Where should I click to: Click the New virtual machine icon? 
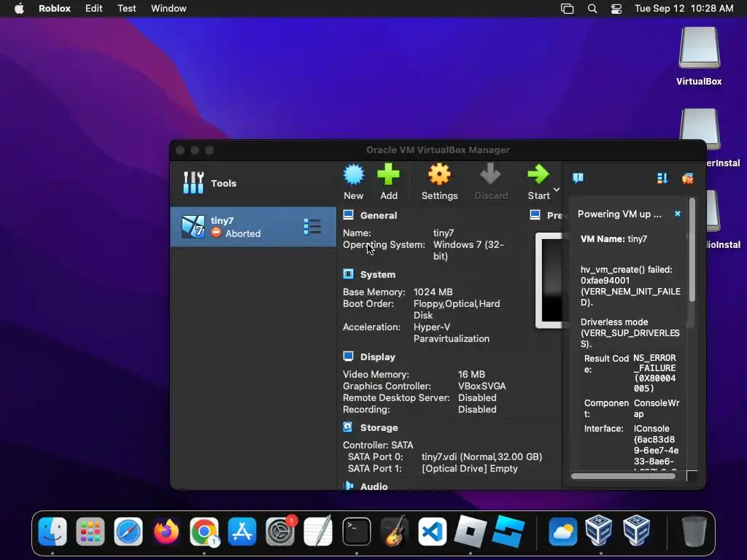point(354,175)
